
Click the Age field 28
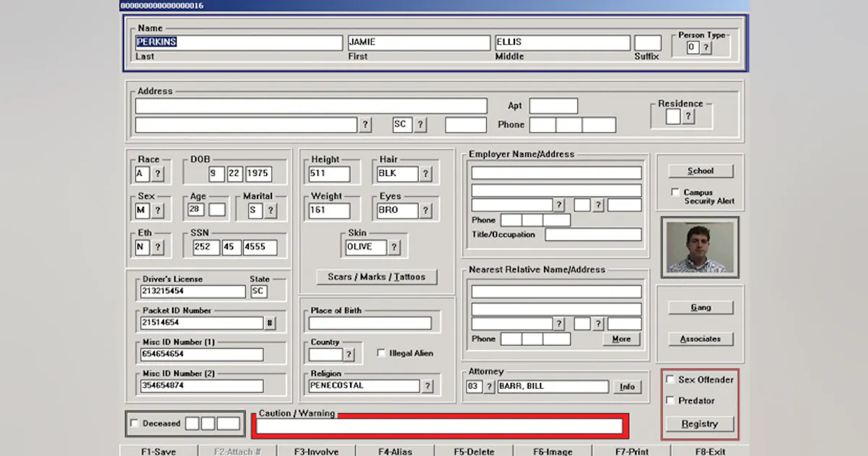pos(195,210)
